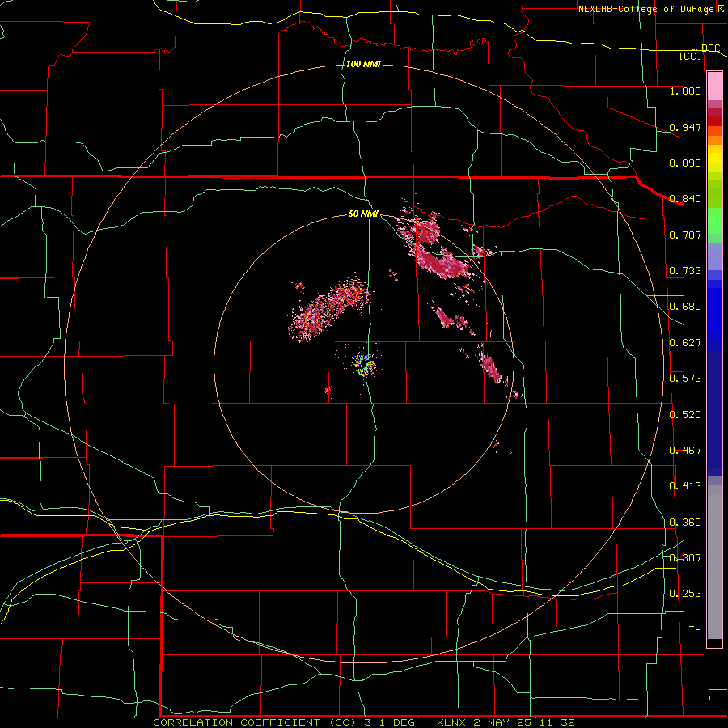Select the 0.520 scale value
728x728 pixels.
685,415
